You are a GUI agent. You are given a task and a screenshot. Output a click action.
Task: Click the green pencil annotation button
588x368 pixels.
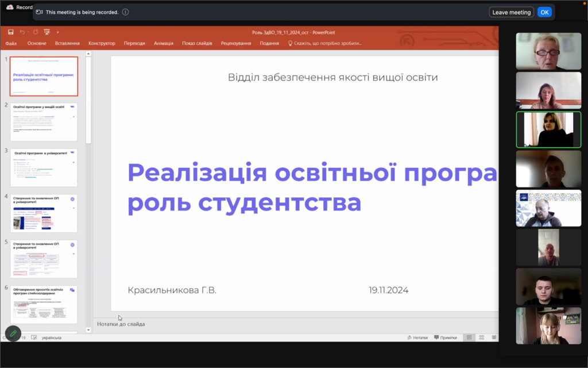pyautogui.click(x=13, y=333)
